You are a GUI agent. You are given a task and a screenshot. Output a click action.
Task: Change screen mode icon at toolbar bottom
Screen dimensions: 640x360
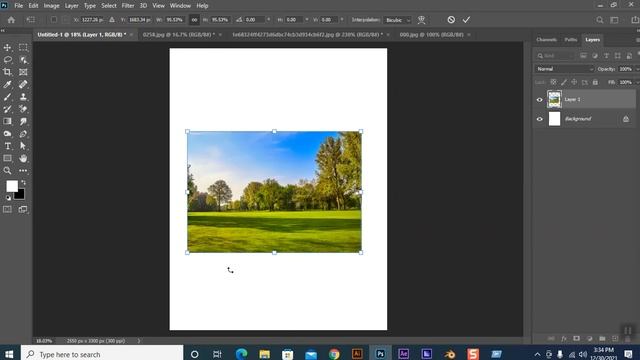pyautogui.click(x=23, y=209)
